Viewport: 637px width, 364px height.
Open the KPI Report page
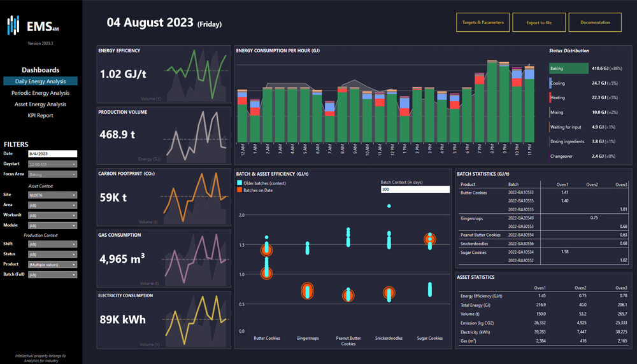(40, 116)
